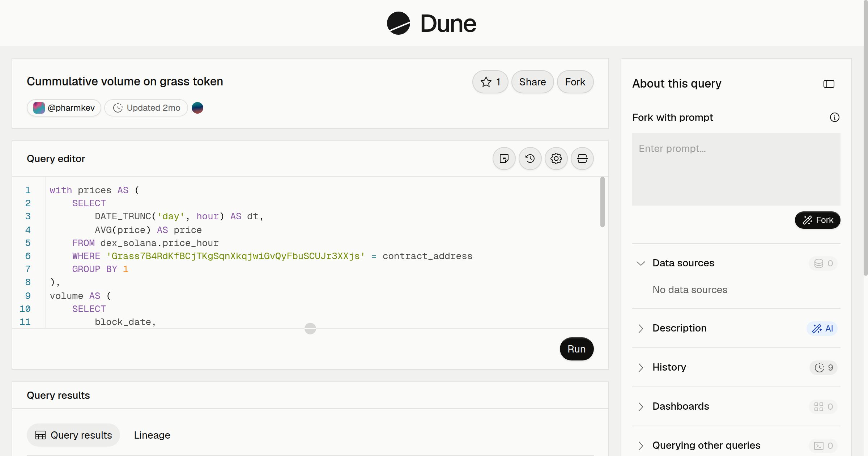Generate description with AI badge
Image resolution: width=868 pixels, height=456 pixels.
(822, 328)
